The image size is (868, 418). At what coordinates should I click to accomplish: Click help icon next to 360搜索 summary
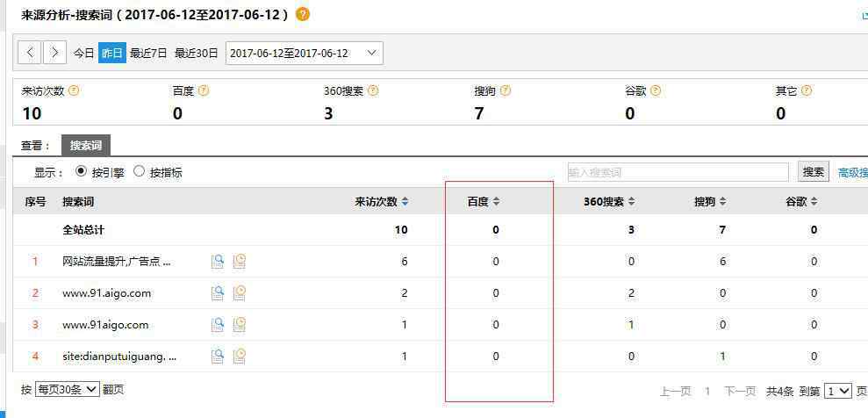pyautogui.click(x=373, y=90)
